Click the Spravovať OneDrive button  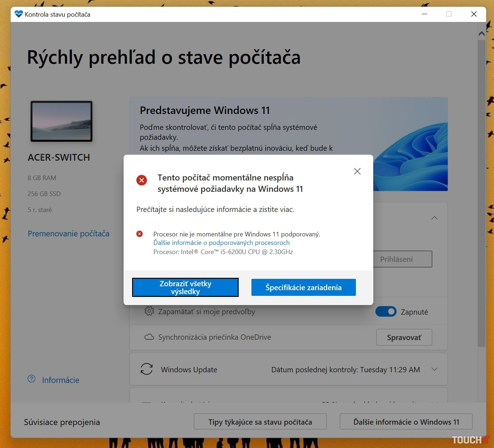(404, 337)
